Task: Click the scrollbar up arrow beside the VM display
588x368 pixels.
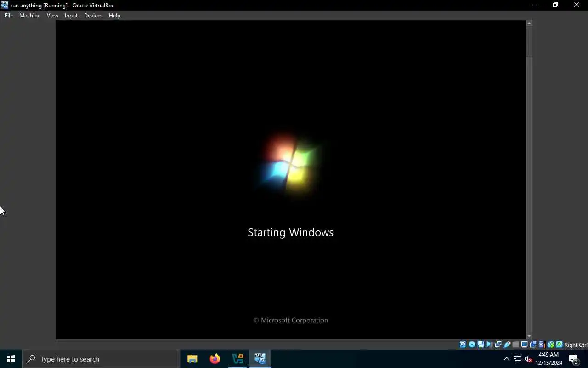Action: pyautogui.click(x=529, y=23)
